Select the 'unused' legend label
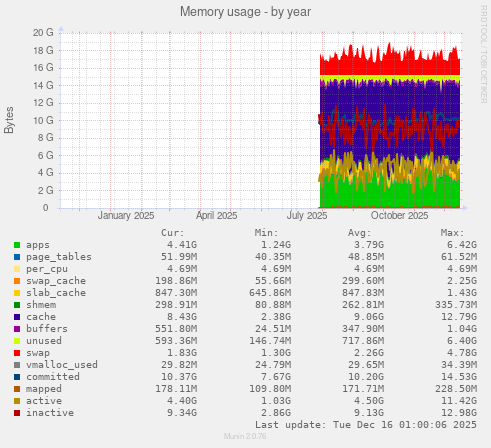 [x=44, y=341]
